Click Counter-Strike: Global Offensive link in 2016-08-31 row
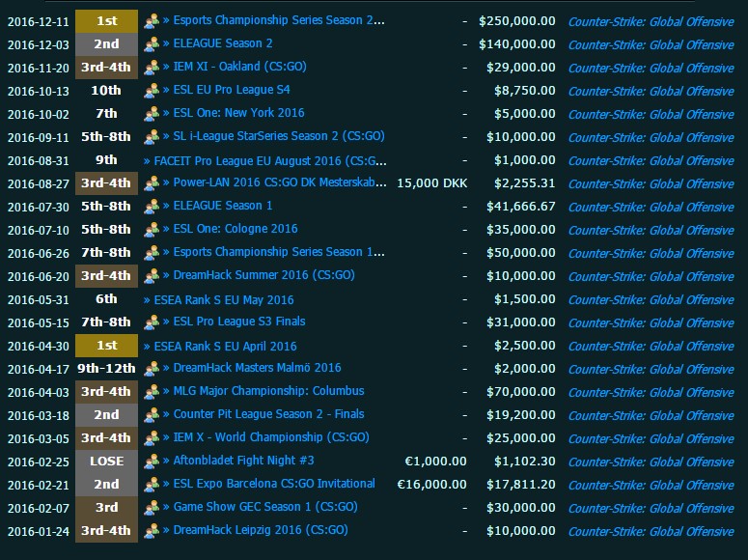 [x=651, y=161]
